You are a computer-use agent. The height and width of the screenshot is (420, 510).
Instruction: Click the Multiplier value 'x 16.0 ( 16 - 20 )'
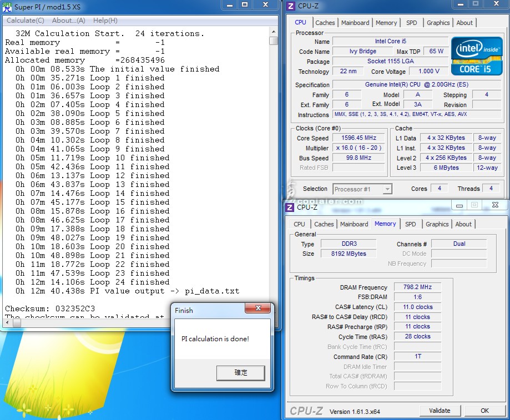(x=358, y=148)
